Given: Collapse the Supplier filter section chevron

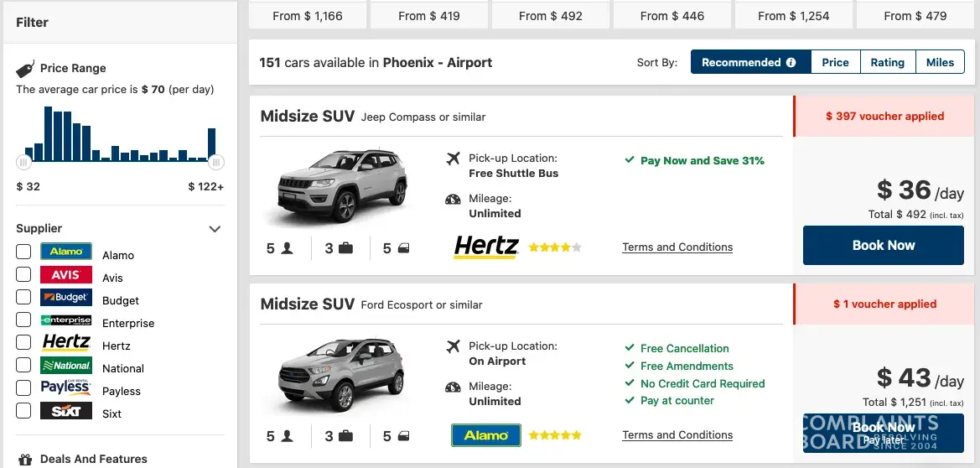Looking at the screenshot, I should (215, 229).
